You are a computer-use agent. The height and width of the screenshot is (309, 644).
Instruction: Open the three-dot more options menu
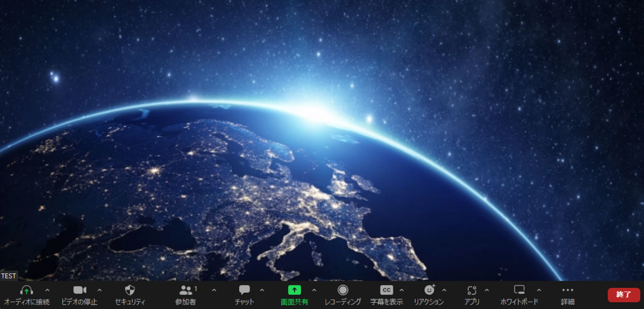point(568,290)
